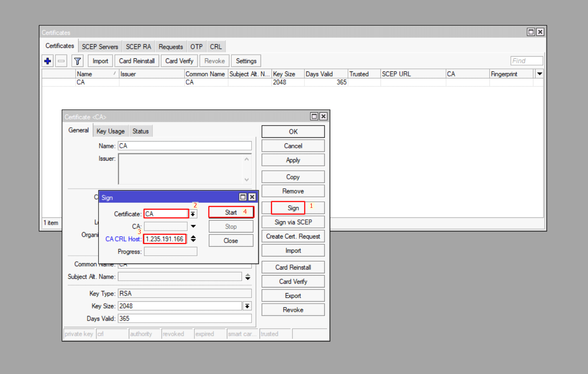Switch to the SCEP RA tab
The height and width of the screenshot is (374, 588).
[x=138, y=46]
